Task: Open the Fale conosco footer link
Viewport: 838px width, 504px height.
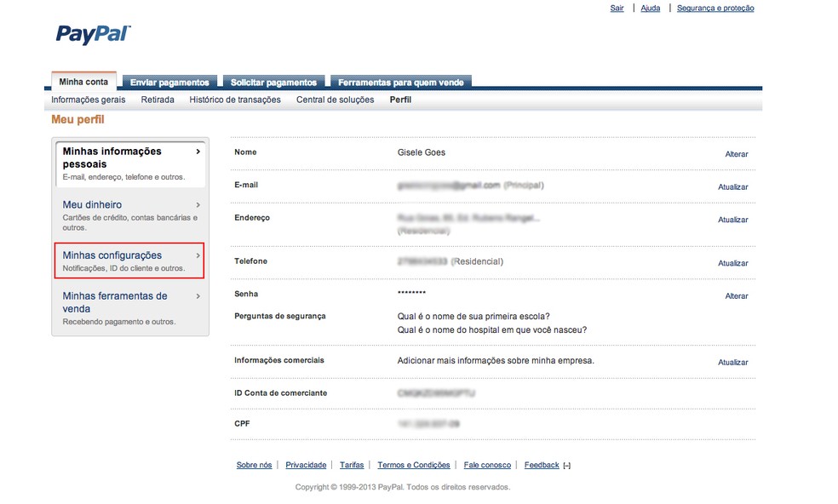Action: tap(486, 465)
